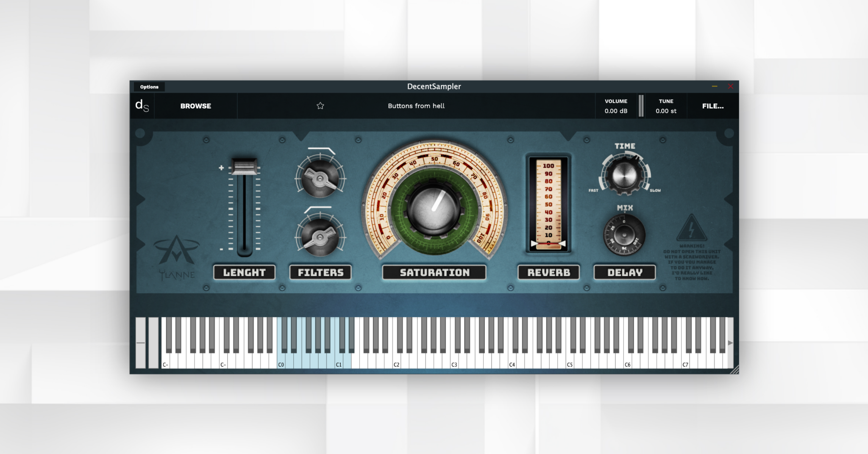Click the lower high-pass filter knob

pos(320,237)
